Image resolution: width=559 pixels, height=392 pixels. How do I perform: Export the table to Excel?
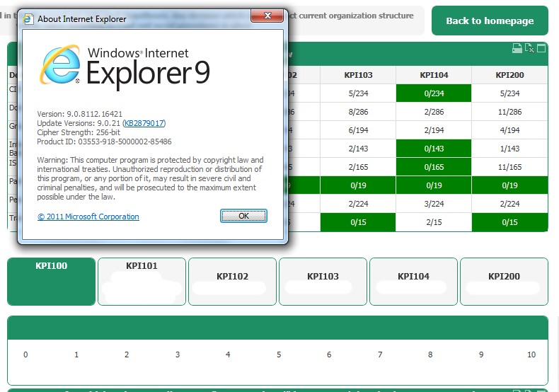(x=529, y=48)
